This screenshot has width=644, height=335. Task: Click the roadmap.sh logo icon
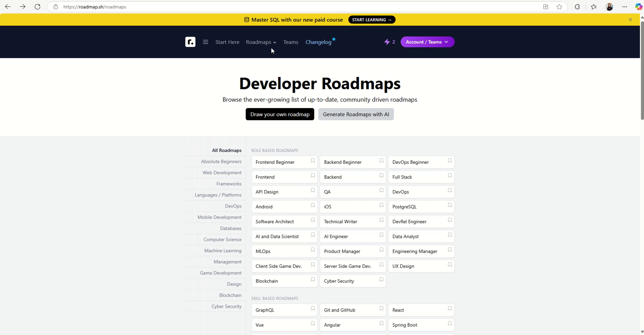click(x=190, y=42)
